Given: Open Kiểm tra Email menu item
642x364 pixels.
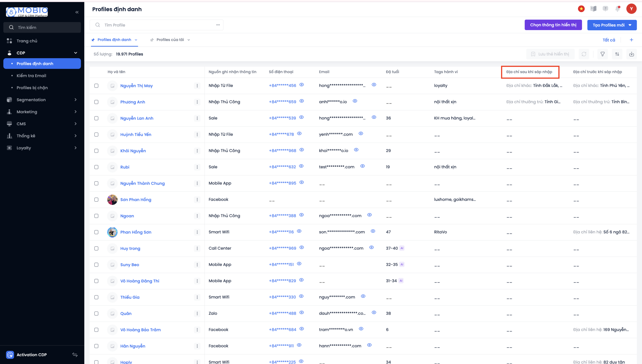Looking at the screenshot, I should pos(31,76).
